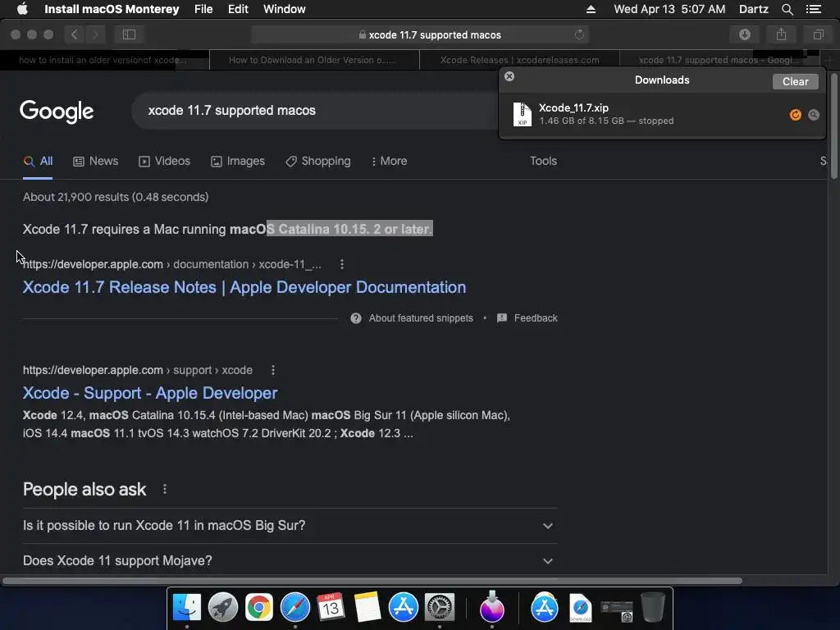Expand 'Does Xcode 11 support Mojave?'
This screenshot has height=630, width=840.
click(x=290, y=561)
